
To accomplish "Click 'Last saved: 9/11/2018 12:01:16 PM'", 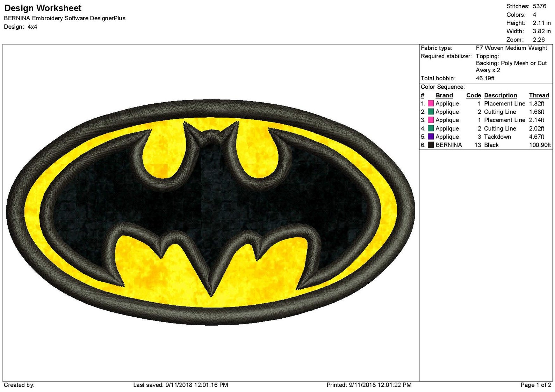I will (x=181, y=385).
